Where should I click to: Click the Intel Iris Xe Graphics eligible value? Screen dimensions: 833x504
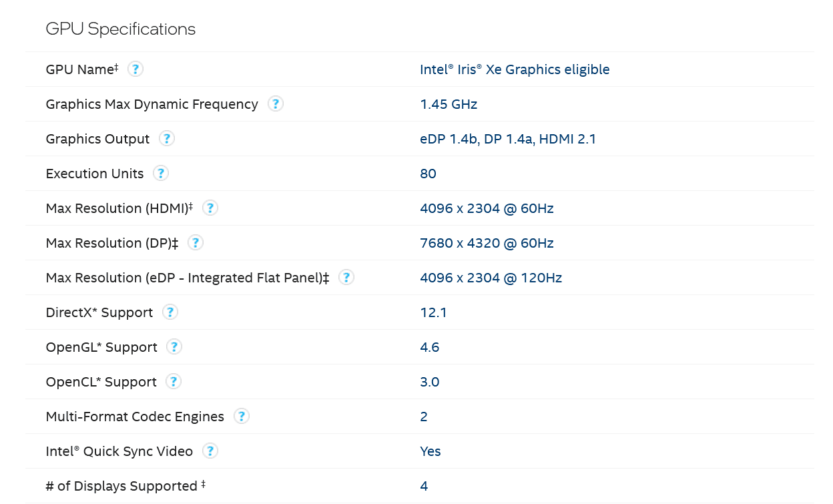515,69
